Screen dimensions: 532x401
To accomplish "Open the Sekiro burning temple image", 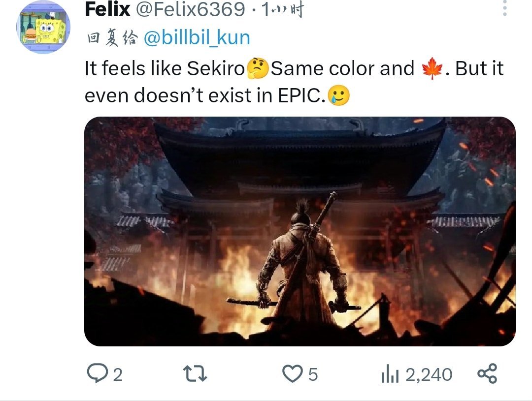I will 299,231.
